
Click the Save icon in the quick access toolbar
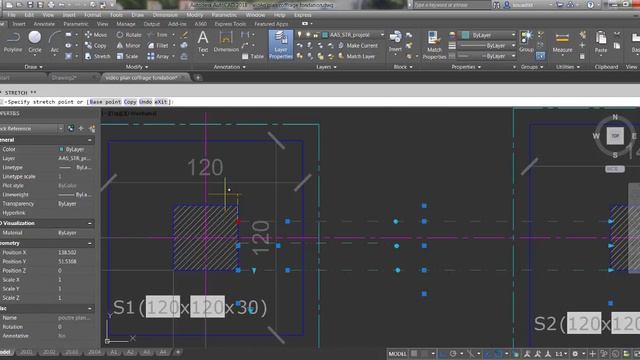[30, 5]
